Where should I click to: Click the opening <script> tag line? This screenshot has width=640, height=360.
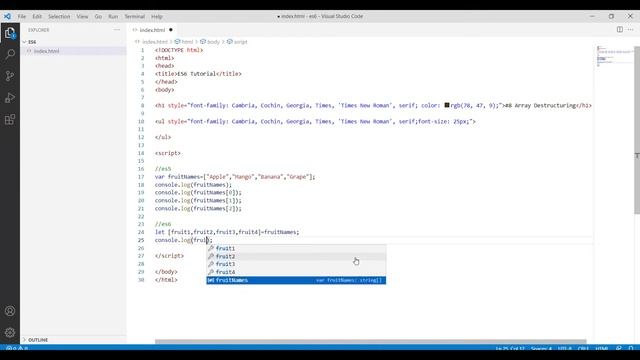pyautogui.click(x=168, y=153)
